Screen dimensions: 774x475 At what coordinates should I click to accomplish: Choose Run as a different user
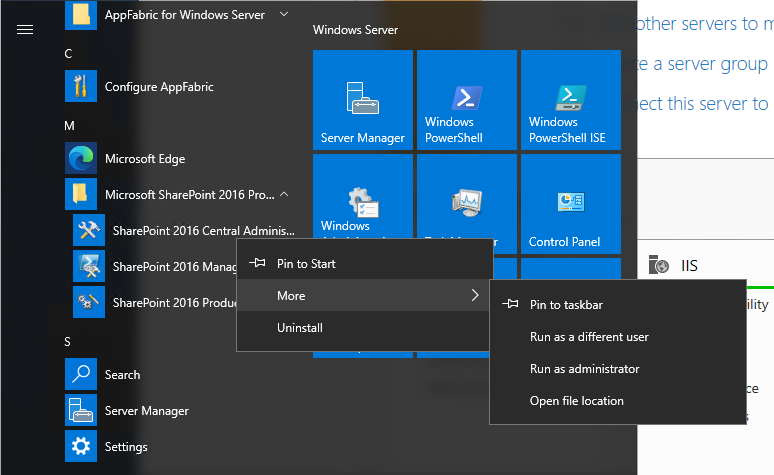click(x=618, y=337)
